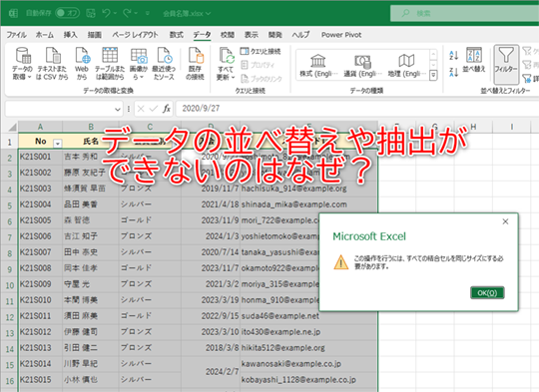Select row 5 header

[9, 205]
